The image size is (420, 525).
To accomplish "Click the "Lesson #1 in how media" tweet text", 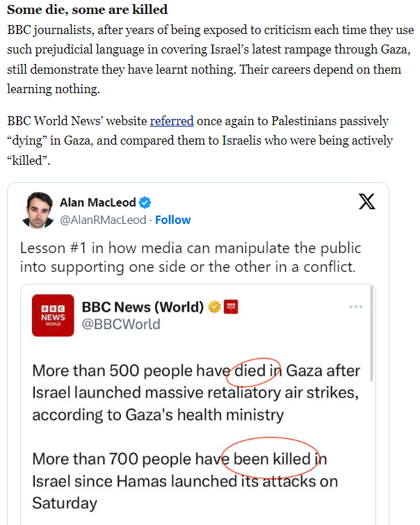I will 191,257.
